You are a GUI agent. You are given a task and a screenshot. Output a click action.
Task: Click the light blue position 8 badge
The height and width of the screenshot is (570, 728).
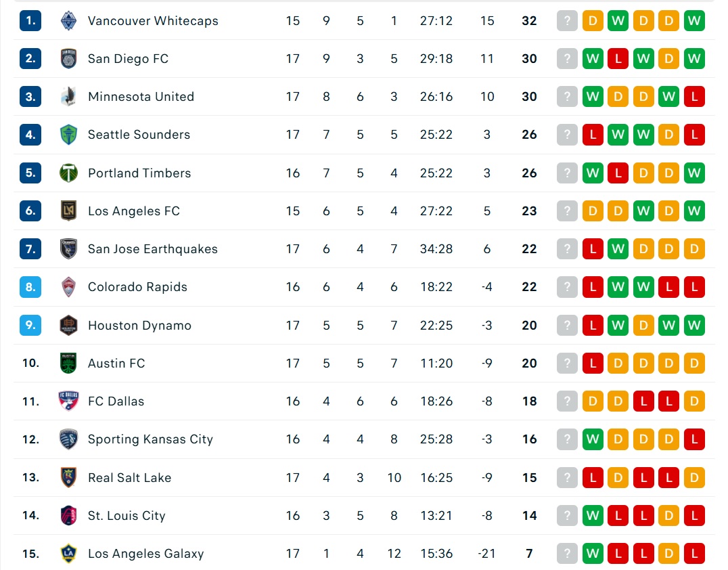point(30,287)
